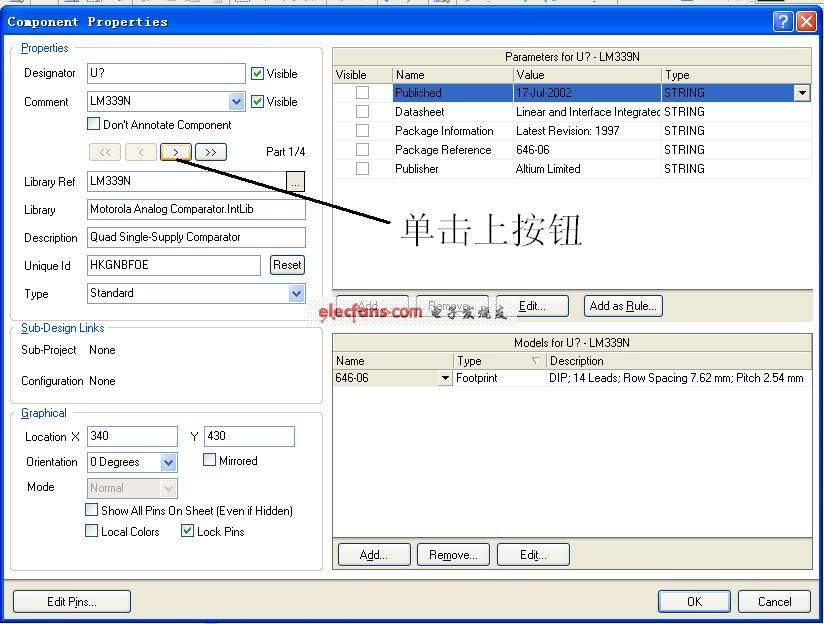The image size is (824, 624).
Task: Confirm with OK button
Action: [x=694, y=601]
